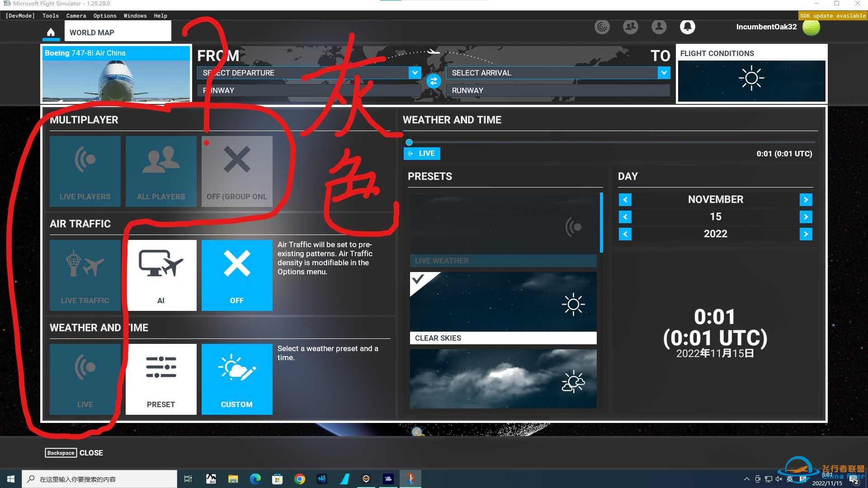Drag the Weather and Time live slider
868x488 pixels.
pos(409,141)
